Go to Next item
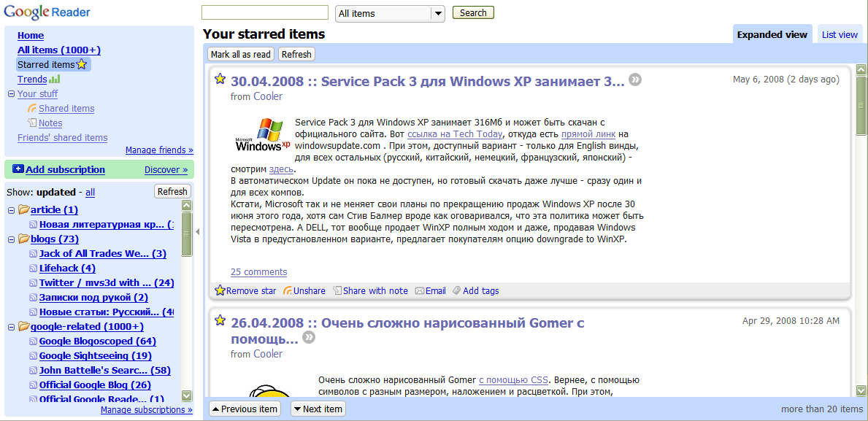868x421 pixels. (x=318, y=409)
